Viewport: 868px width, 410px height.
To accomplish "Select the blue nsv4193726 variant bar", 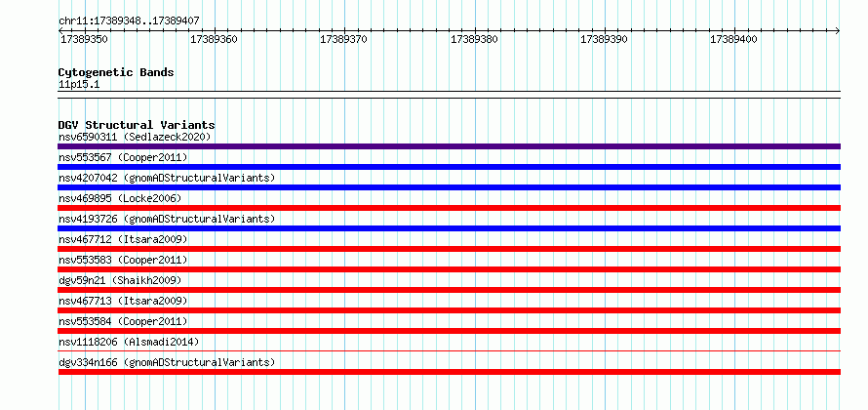I will (x=449, y=228).
